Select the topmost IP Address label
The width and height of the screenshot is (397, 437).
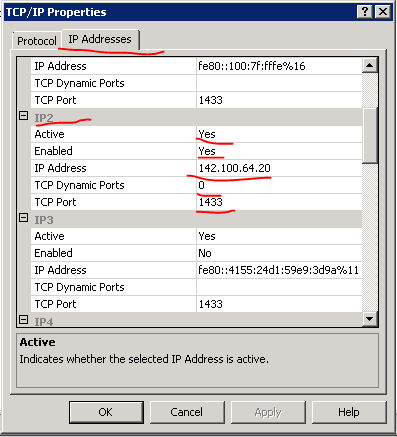pyautogui.click(x=60, y=66)
